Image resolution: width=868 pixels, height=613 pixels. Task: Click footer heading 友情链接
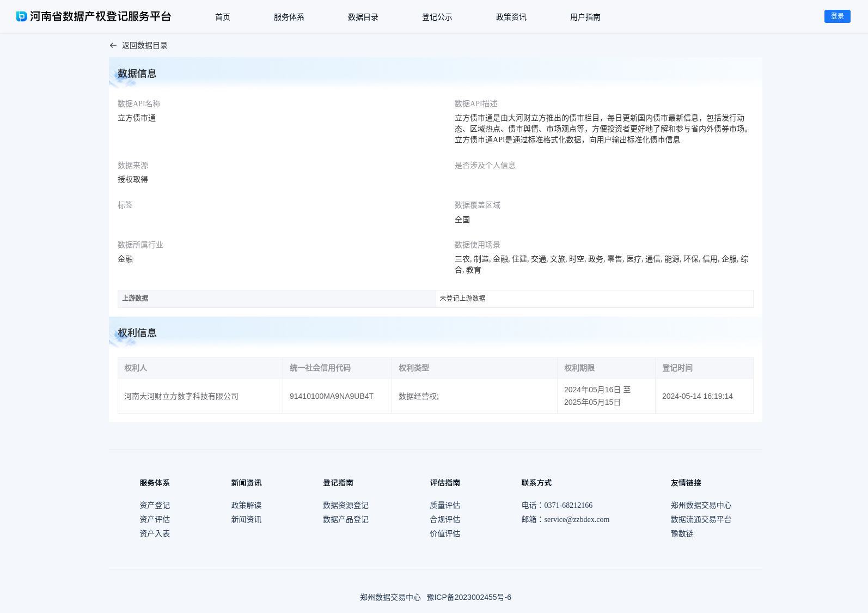[x=686, y=483]
